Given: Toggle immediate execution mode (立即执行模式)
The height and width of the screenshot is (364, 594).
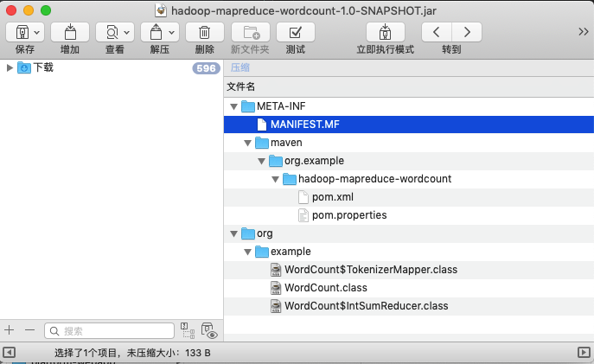Looking at the screenshot, I should tap(386, 32).
